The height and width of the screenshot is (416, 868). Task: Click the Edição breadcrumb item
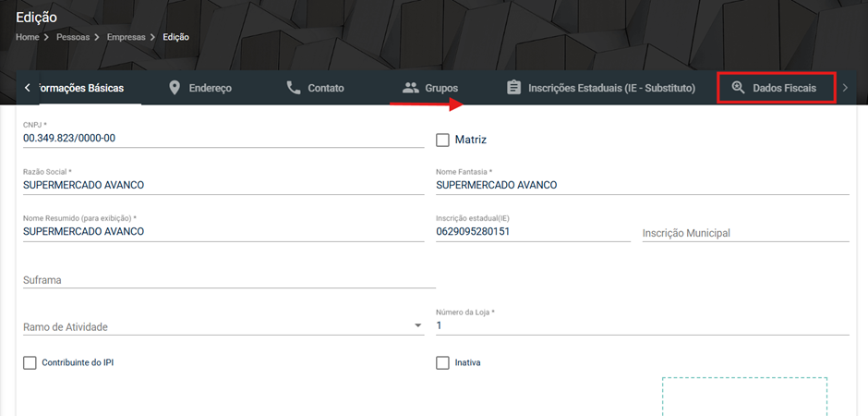pyautogui.click(x=176, y=37)
